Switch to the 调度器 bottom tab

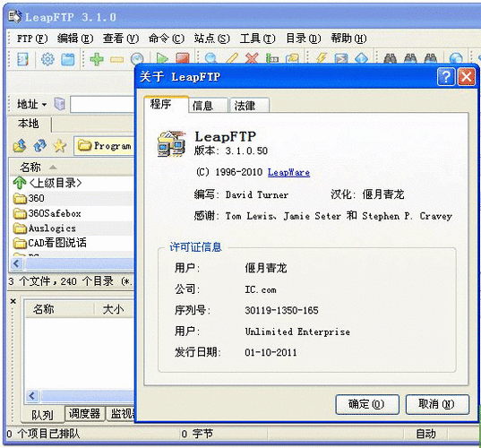(85, 414)
